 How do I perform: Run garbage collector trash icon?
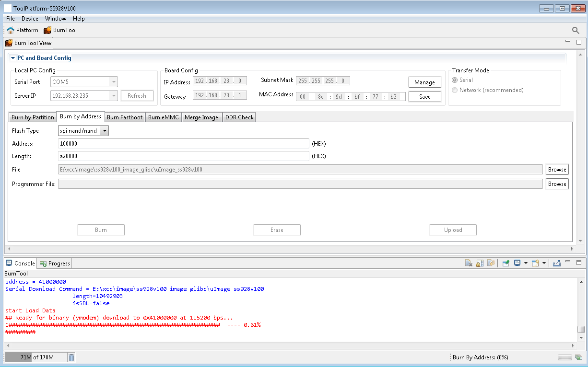(71, 357)
